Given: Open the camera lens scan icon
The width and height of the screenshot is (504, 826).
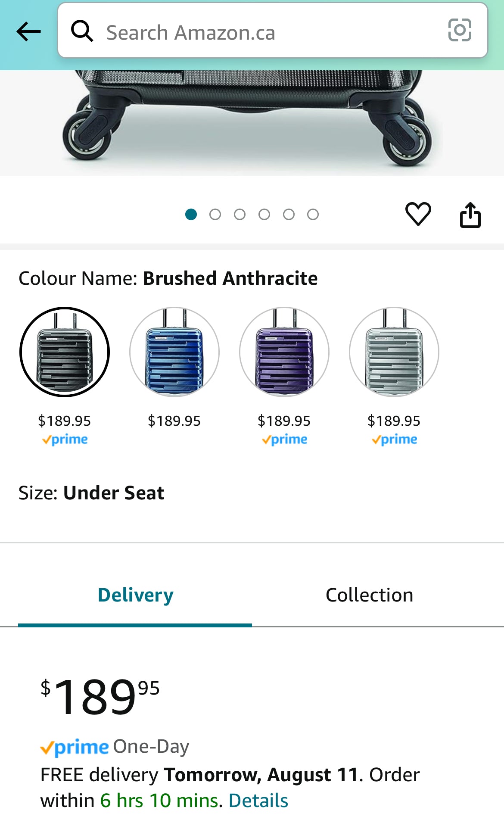Looking at the screenshot, I should (460, 30).
